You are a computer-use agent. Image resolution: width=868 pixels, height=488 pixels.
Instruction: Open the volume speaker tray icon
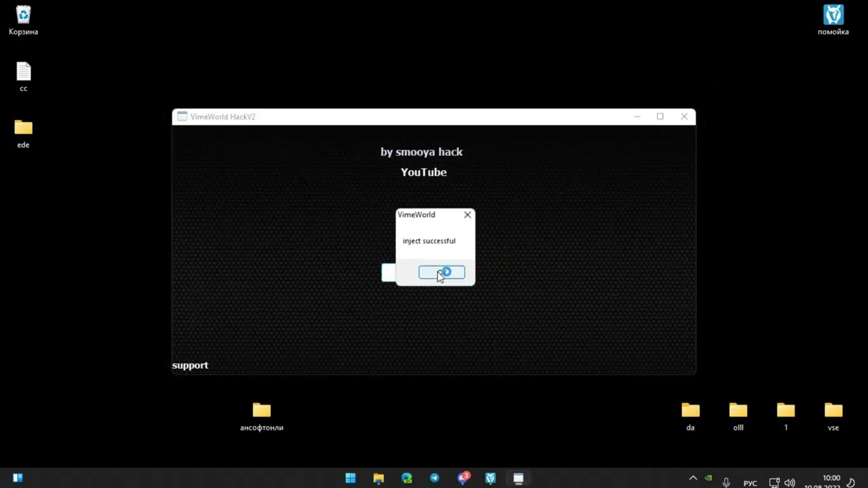(789, 483)
